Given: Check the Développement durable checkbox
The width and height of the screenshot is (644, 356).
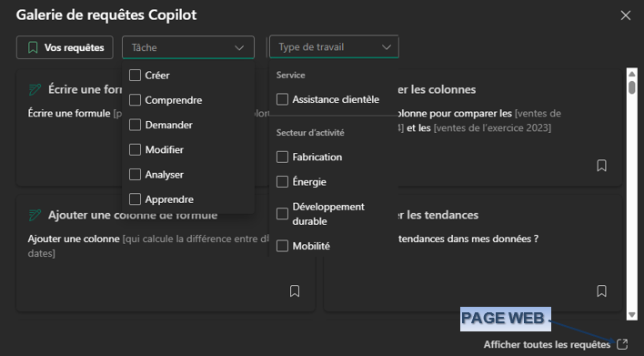Looking at the screenshot, I should coord(282,214).
